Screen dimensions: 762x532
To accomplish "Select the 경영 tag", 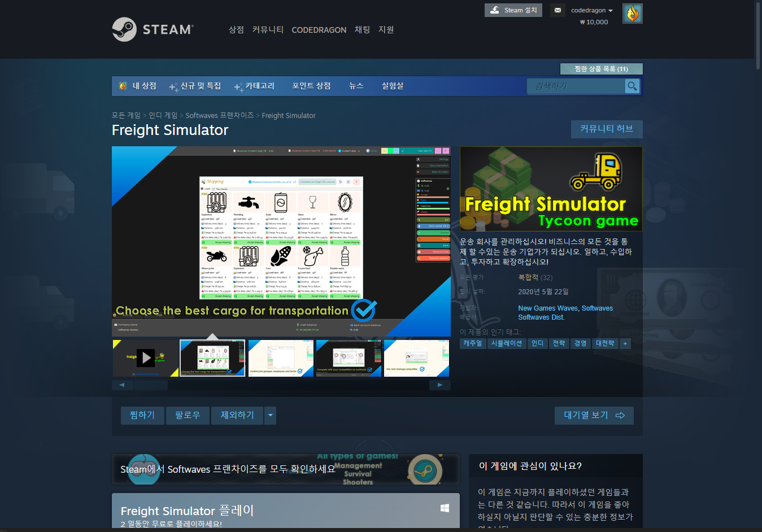I will tap(580, 343).
